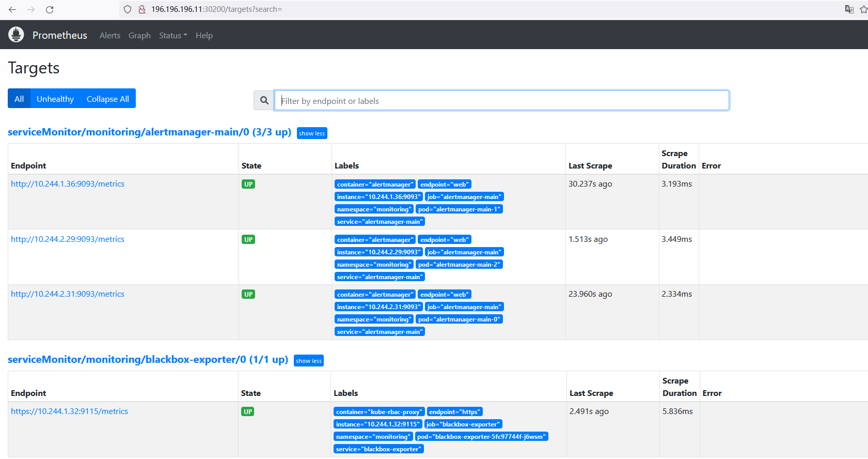Click UP state badge for 10.244.1.32
This screenshot has width=868, height=459.
tap(248, 412)
